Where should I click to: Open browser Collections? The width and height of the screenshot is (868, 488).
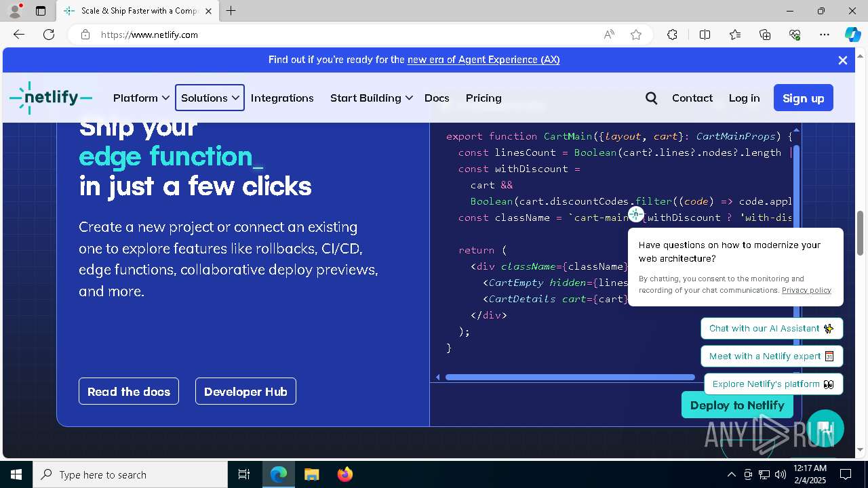point(765,35)
